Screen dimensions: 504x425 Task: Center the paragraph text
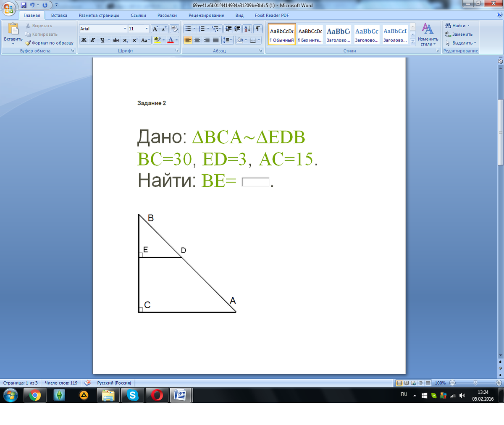tap(197, 40)
